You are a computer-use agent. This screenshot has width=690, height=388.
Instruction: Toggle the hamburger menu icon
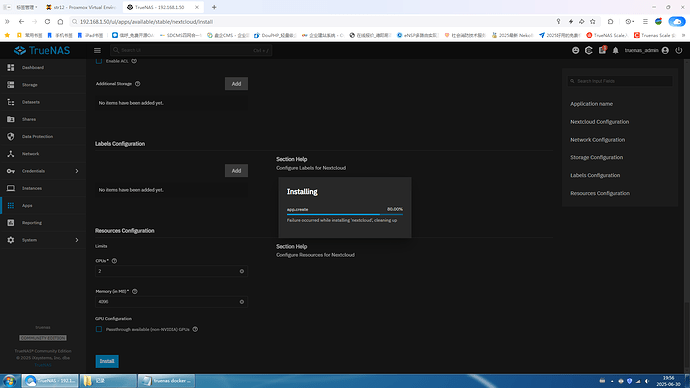tap(97, 51)
